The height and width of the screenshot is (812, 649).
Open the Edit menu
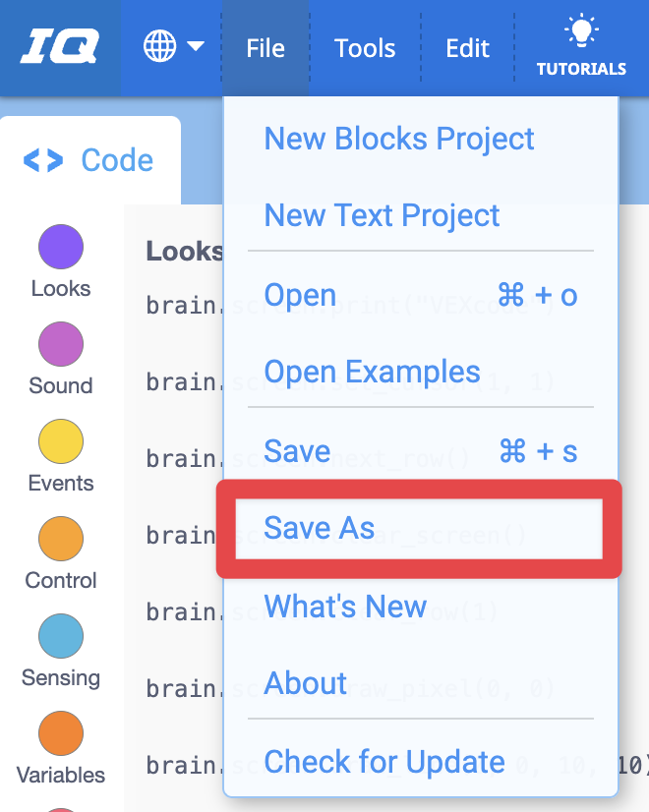tap(467, 46)
